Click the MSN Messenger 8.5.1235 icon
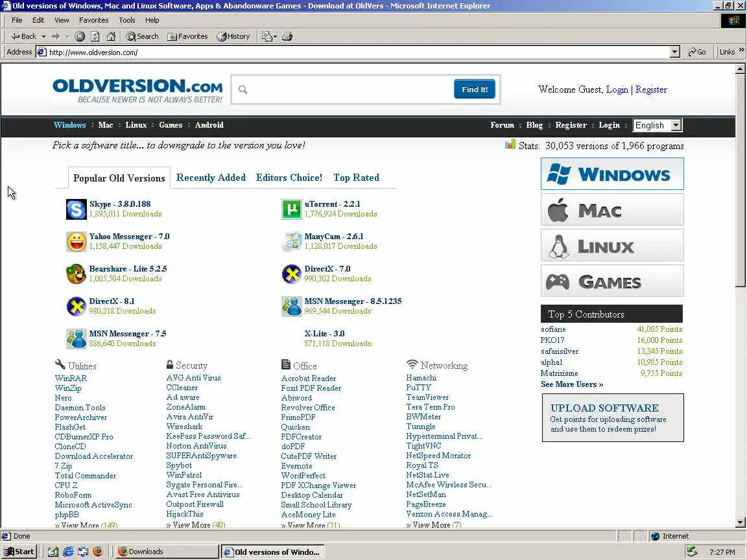747x560 pixels. point(292,307)
